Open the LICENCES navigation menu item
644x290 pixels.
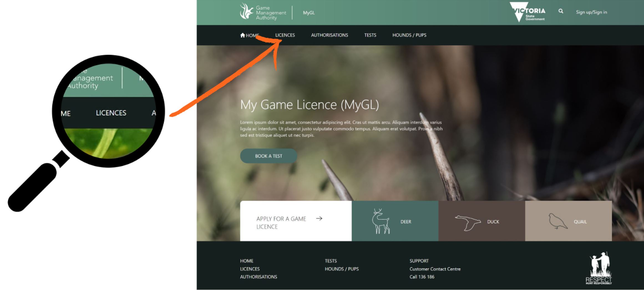pyautogui.click(x=285, y=35)
